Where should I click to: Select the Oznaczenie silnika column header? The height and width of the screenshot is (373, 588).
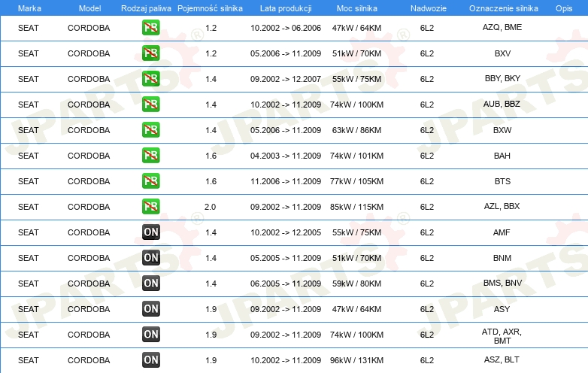(502, 8)
